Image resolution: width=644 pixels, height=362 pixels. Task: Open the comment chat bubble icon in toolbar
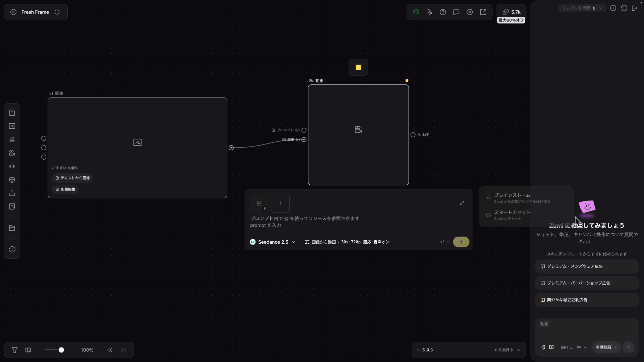(456, 12)
